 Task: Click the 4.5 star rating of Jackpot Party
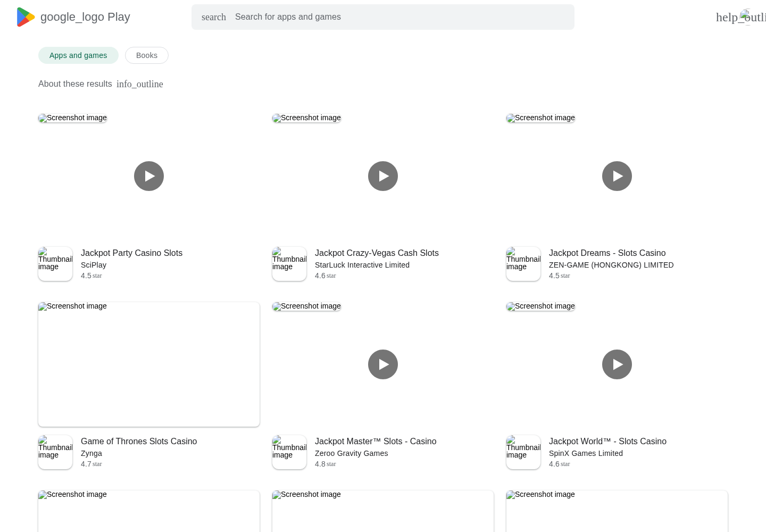point(91,276)
